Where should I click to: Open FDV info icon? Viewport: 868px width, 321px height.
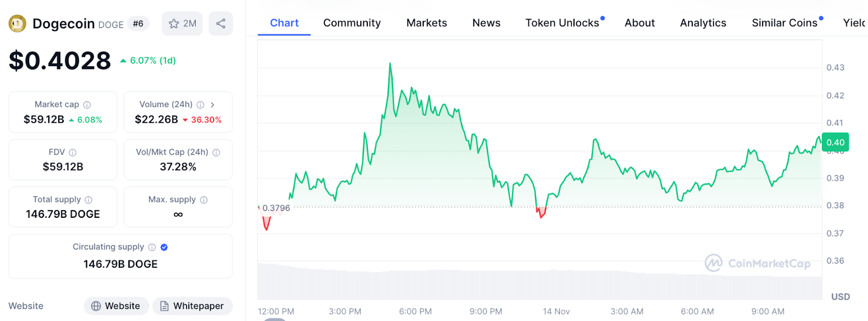pyautogui.click(x=73, y=153)
